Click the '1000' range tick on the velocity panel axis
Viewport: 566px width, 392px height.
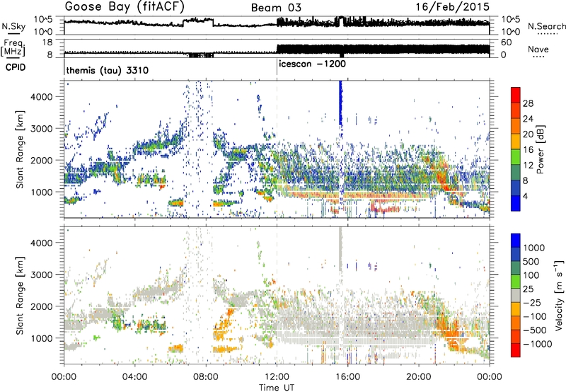click(x=41, y=338)
